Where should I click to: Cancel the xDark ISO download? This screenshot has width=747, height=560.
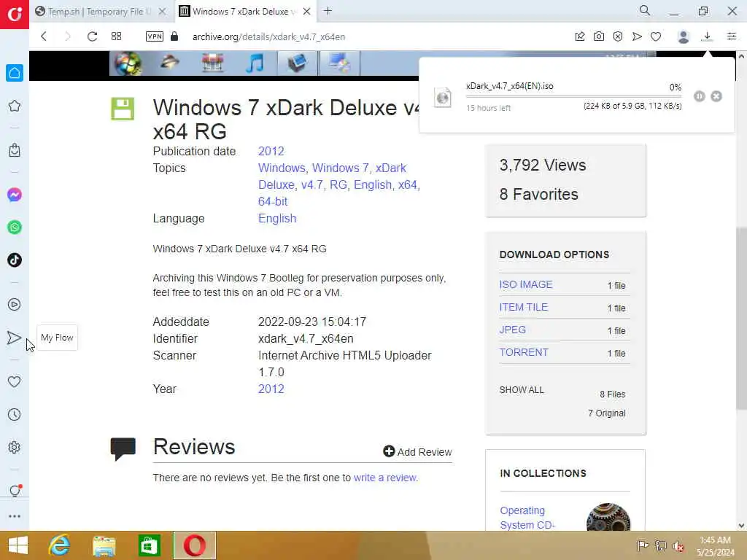pos(716,96)
